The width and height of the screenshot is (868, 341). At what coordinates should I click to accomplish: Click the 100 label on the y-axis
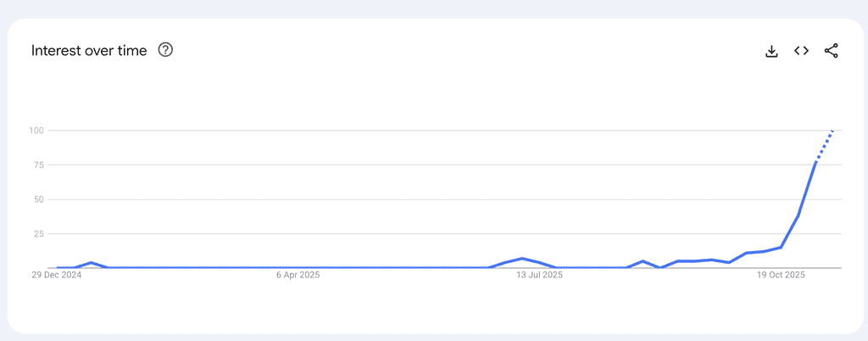(36, 131)
